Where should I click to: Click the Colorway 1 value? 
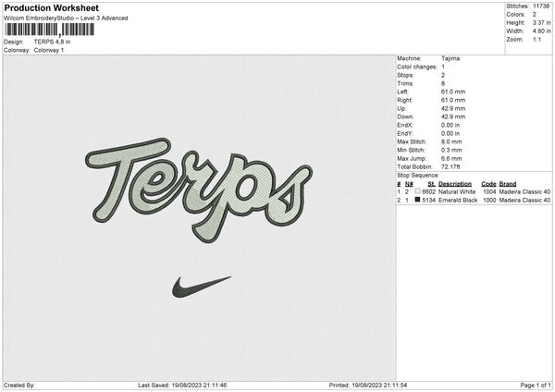(x=49, y=50)
